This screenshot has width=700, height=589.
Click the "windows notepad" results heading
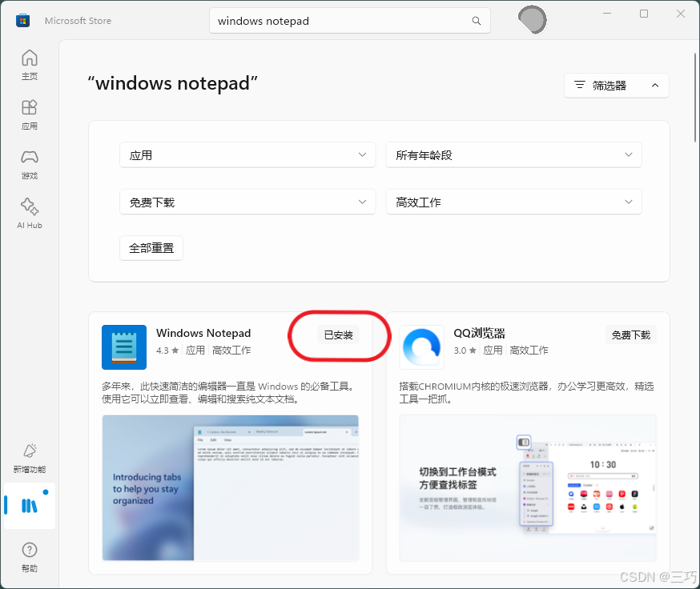[x=173, y=83]
